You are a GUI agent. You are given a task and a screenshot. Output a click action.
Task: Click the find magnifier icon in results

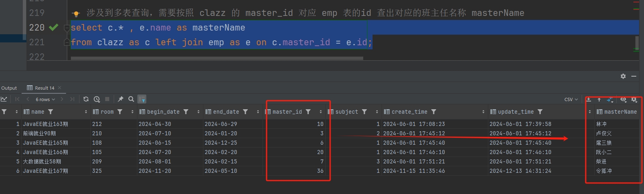[x=131, y=99]
